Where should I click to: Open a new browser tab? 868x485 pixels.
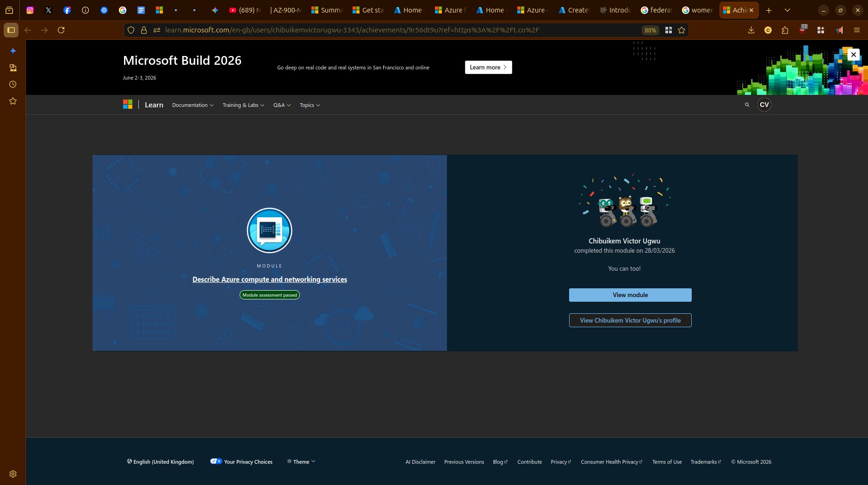click(x=769, y=10)
